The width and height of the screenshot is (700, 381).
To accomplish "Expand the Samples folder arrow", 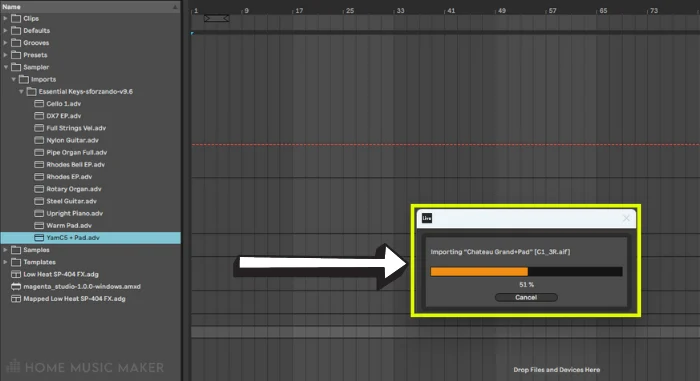I will [x=5, y=250].
